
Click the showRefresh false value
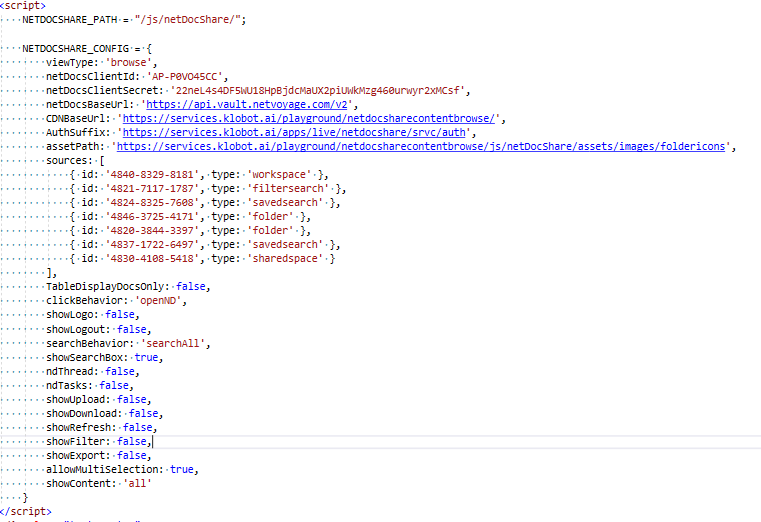coord(137,428)
